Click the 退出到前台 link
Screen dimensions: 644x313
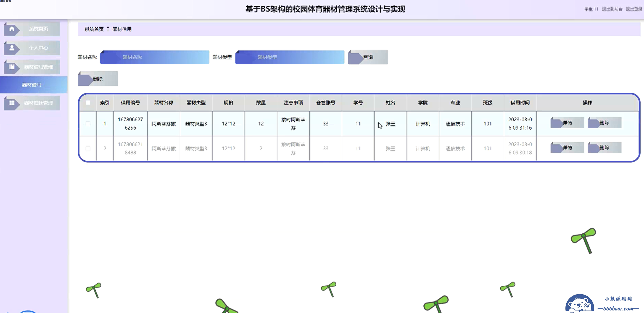(612, 9)
